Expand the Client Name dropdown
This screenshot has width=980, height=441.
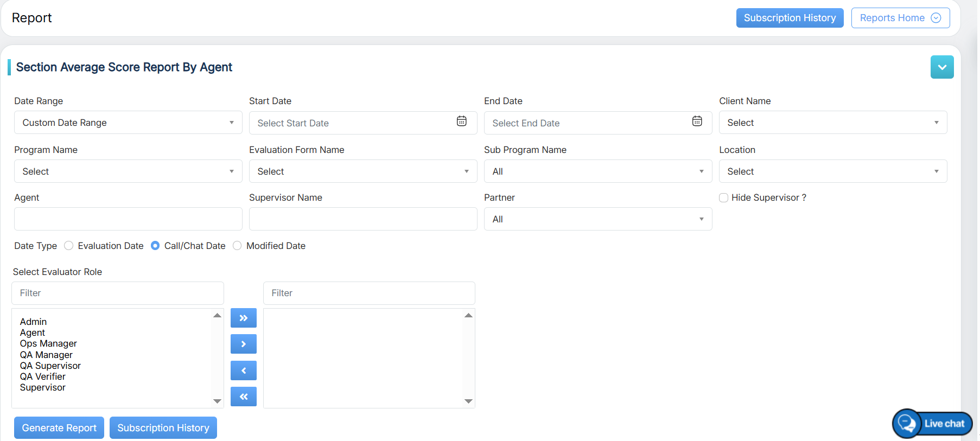[832, 123]
